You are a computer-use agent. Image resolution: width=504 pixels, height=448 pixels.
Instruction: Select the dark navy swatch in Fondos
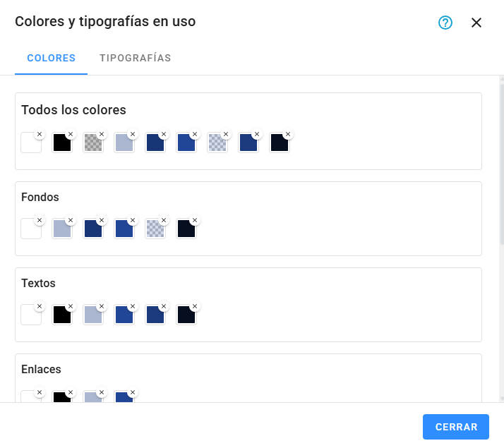186,229
